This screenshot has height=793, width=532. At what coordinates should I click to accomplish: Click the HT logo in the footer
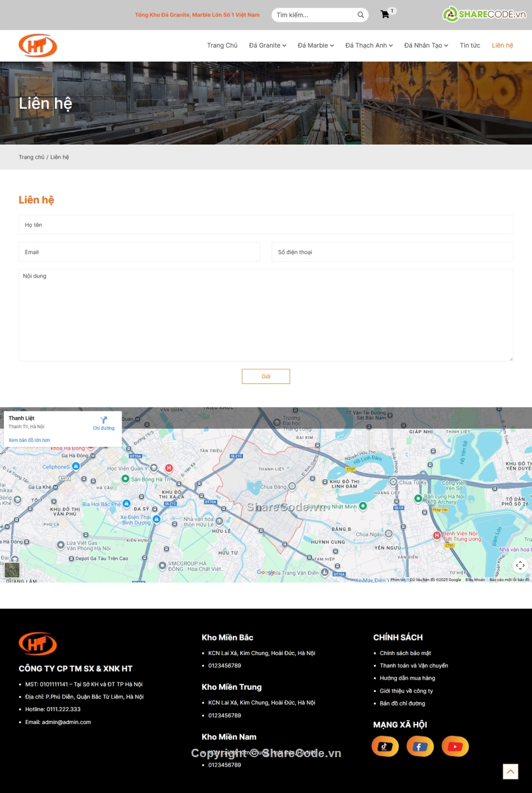pyautogui.click(x=38, y=644)
